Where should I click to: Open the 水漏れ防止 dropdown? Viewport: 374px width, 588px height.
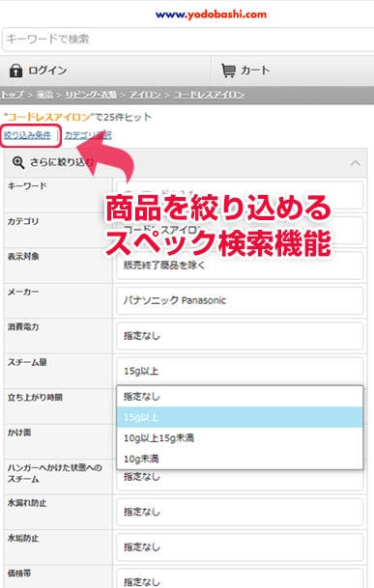coord(240,512)
